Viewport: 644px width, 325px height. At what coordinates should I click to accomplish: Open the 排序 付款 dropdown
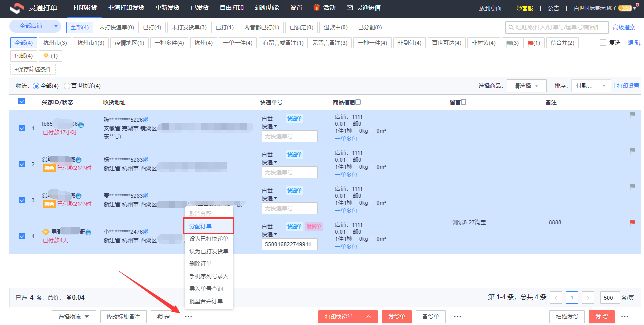pyautogui.click(x=591, y=86)
